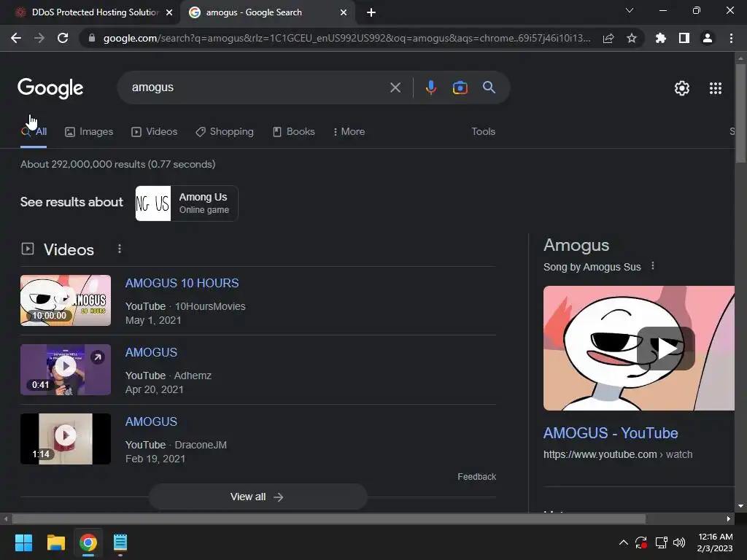The image size is (747, 560).
Task: Click the Google logo
Action: [x=50, y=88]
